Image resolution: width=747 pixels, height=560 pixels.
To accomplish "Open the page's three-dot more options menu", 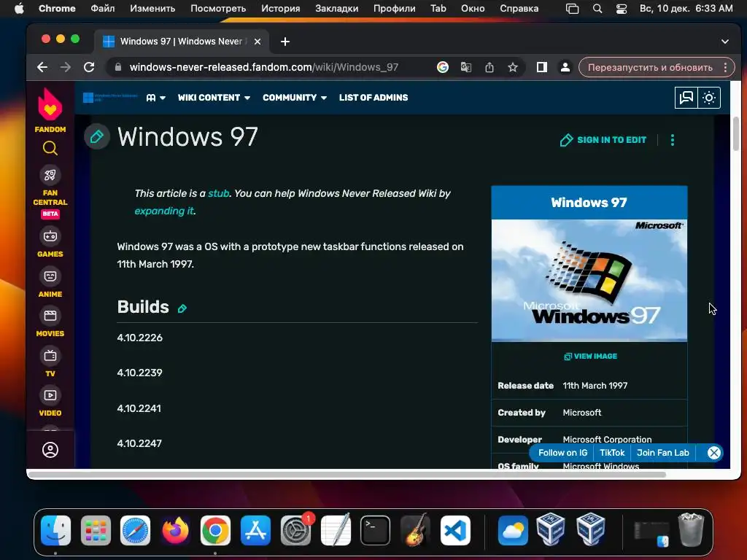I will coord(672,140).
